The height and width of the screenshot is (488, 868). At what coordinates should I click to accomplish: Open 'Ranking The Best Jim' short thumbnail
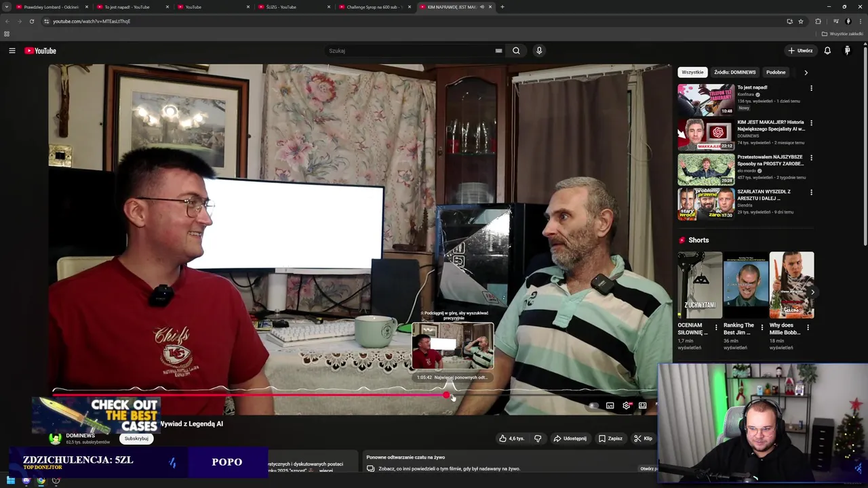[746, 285]
